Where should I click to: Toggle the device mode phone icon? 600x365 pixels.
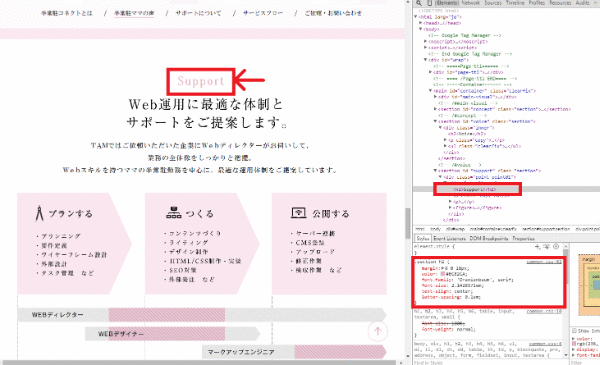(430, 3)
